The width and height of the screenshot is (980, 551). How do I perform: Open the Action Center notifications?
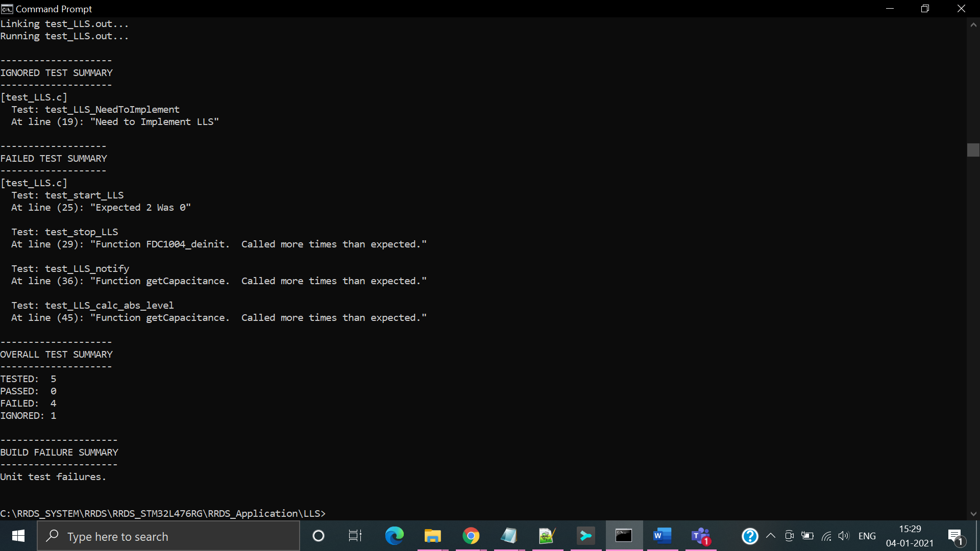[x=955, y=536]
